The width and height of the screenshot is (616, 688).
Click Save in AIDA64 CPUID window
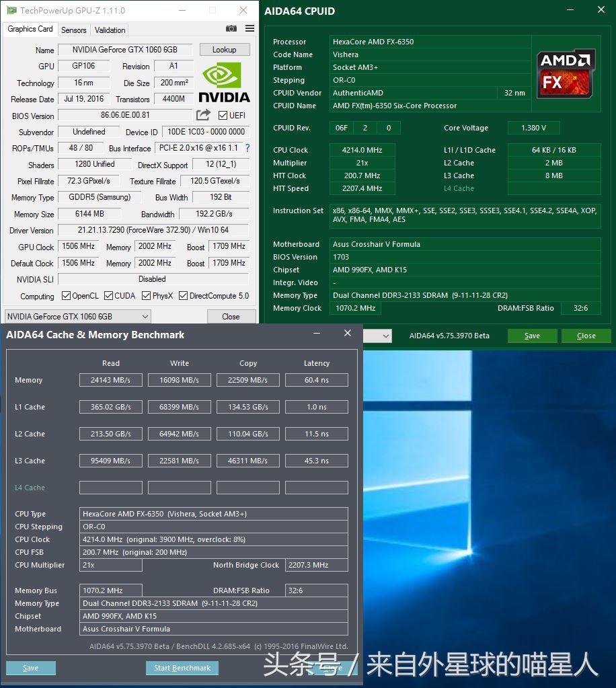532,336
